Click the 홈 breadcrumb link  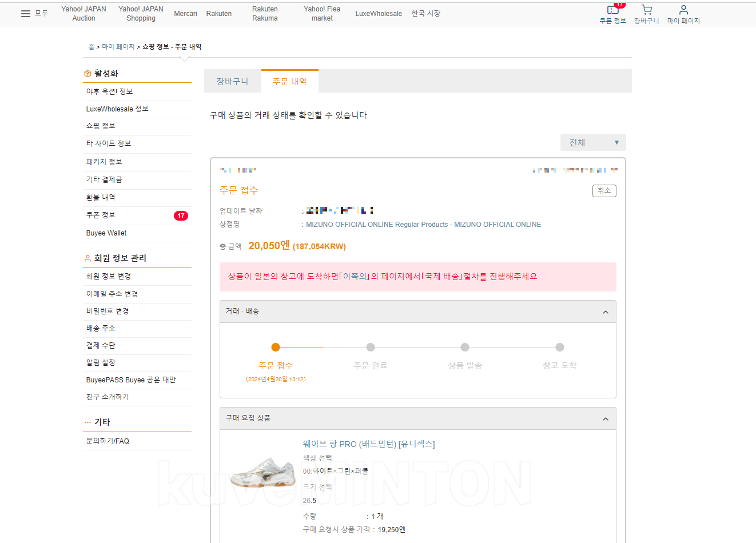coord(91,47)
